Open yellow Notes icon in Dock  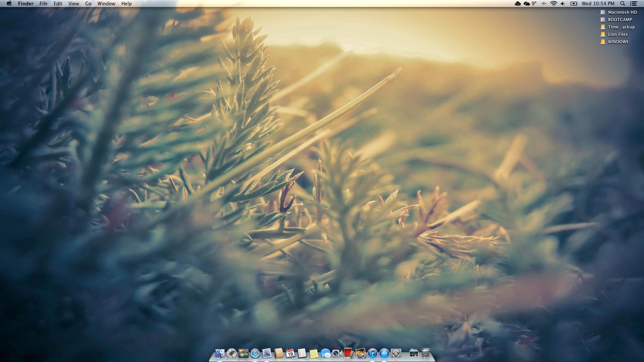314,353
